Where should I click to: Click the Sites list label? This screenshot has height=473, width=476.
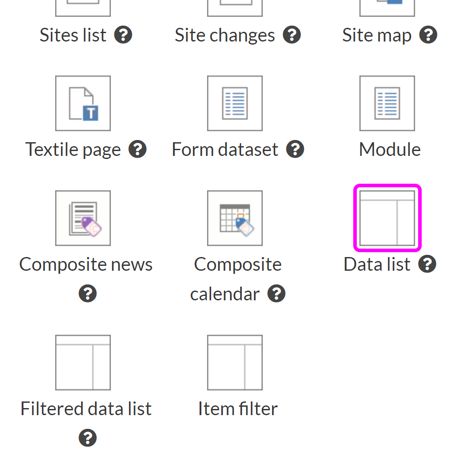73,35
